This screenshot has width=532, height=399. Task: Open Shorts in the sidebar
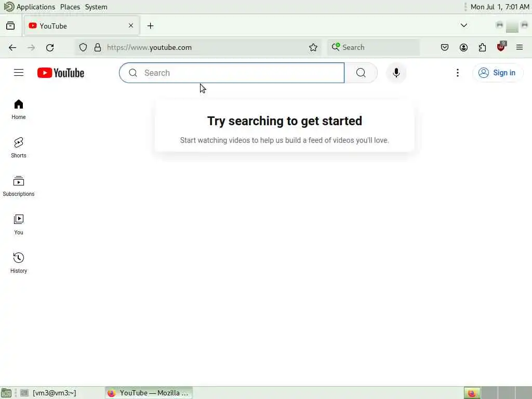tap(19, 148)
